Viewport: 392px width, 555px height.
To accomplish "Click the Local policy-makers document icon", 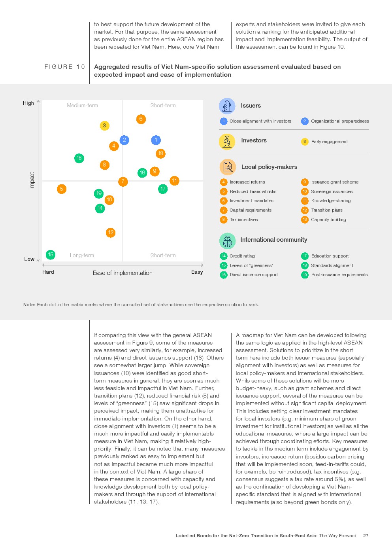I will point(227,167).
